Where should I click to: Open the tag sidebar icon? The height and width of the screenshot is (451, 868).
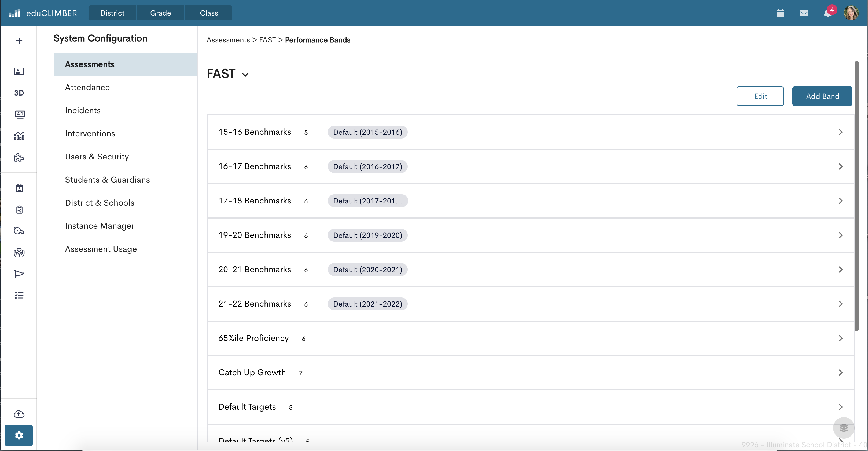19,231
